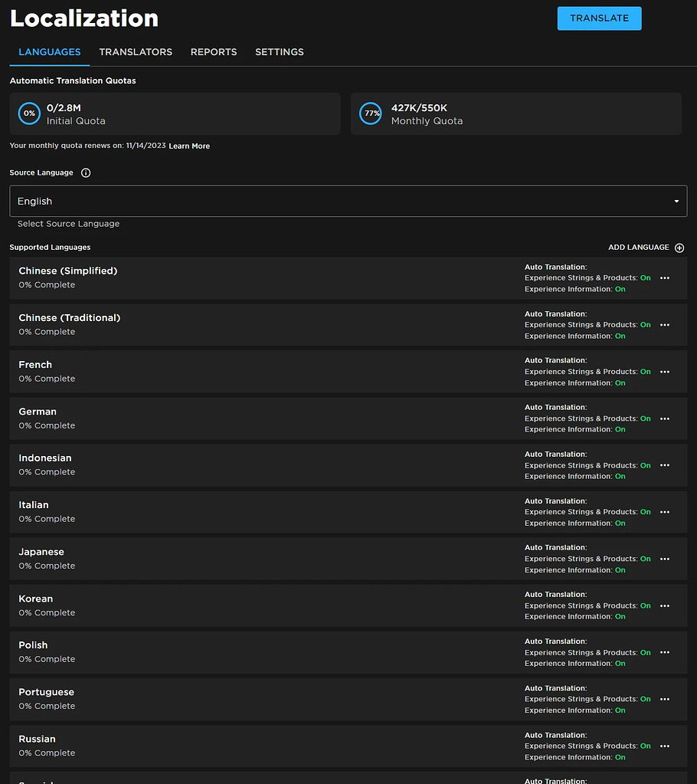Open the SETTINGS tab
This screenshot has width=697, height=784.
(279, 52)
